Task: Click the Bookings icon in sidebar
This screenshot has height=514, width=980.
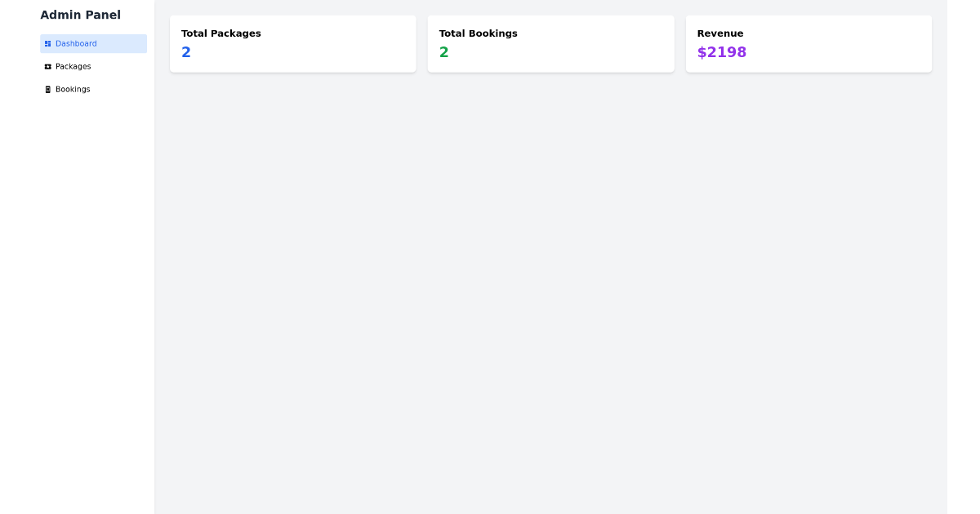Action: click(47, 89)
